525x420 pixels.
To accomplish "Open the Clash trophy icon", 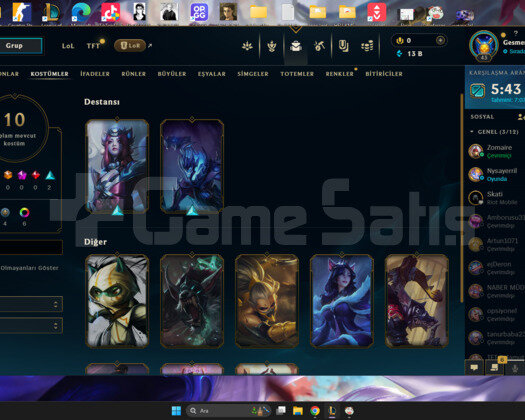I will [272, 46].
